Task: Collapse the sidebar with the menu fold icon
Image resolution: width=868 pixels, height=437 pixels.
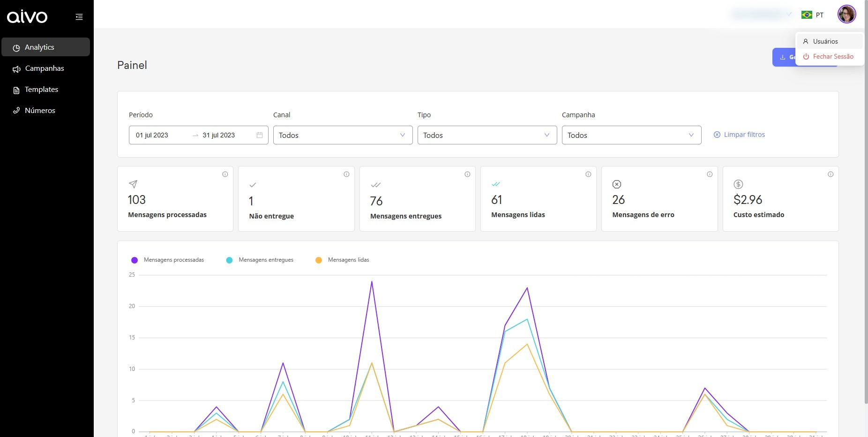Action: (79, 17)
